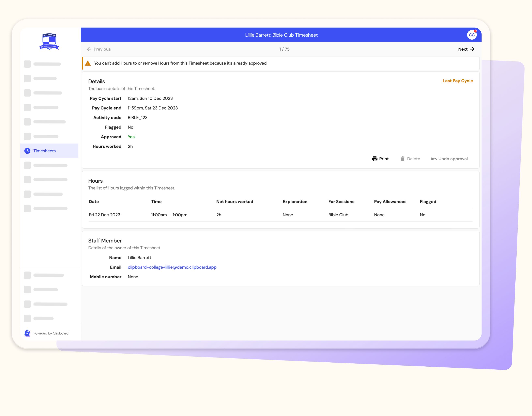Click the clock icon beside Timesheets

pyautogui.click(x=27, y=151)
